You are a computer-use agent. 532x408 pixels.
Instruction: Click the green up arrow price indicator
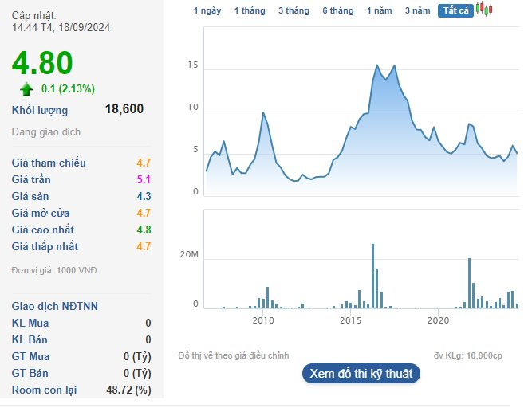[26, 88]
